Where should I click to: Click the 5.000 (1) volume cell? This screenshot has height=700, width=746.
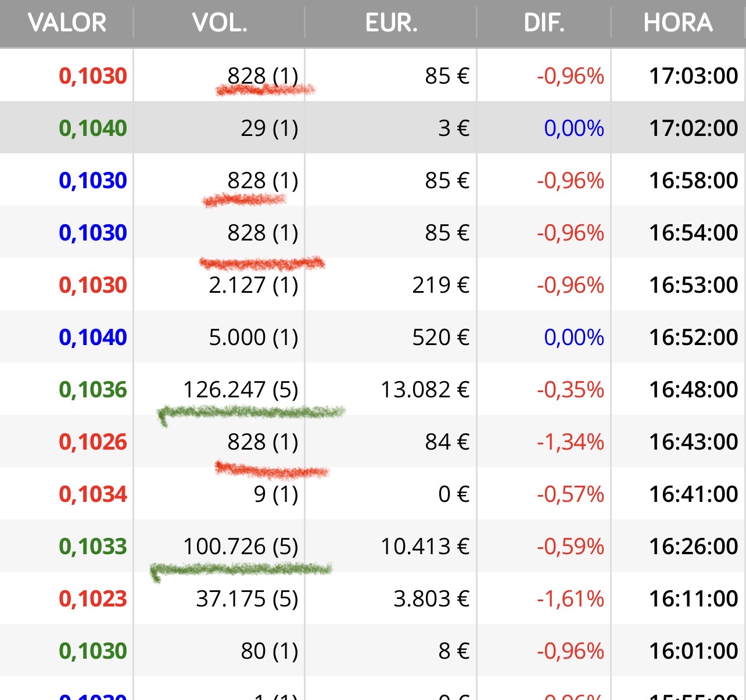tap(253, 338)
